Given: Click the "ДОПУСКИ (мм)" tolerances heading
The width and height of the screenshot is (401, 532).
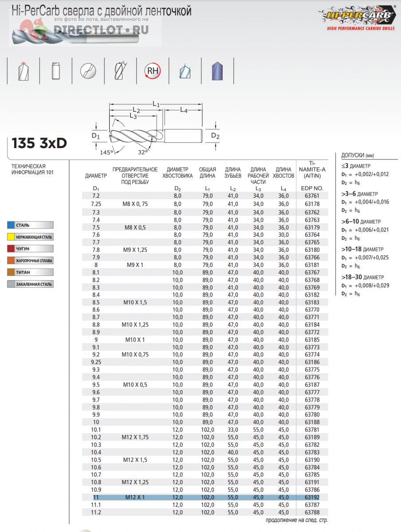Looking at the screenshot, I should tap(358, 156).
